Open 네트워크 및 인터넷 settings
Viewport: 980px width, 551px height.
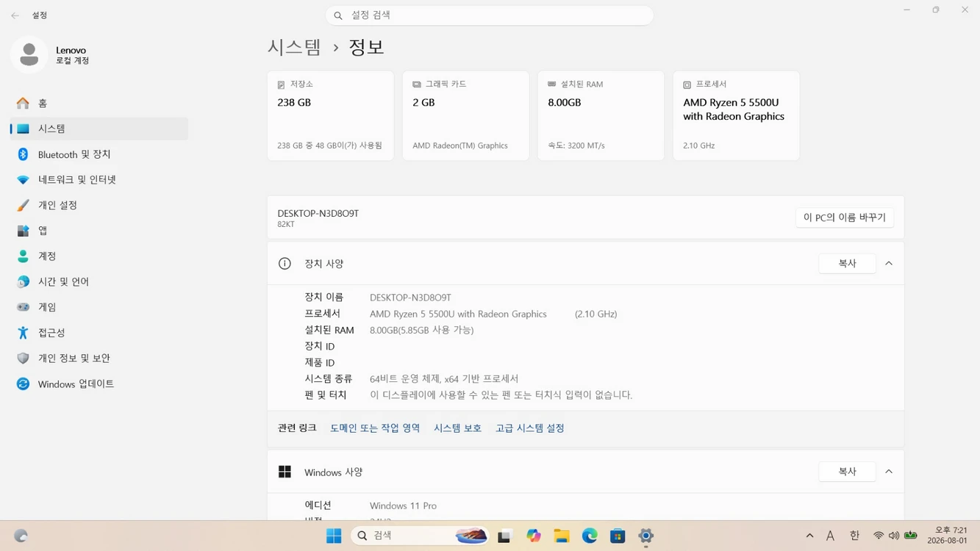99,180
